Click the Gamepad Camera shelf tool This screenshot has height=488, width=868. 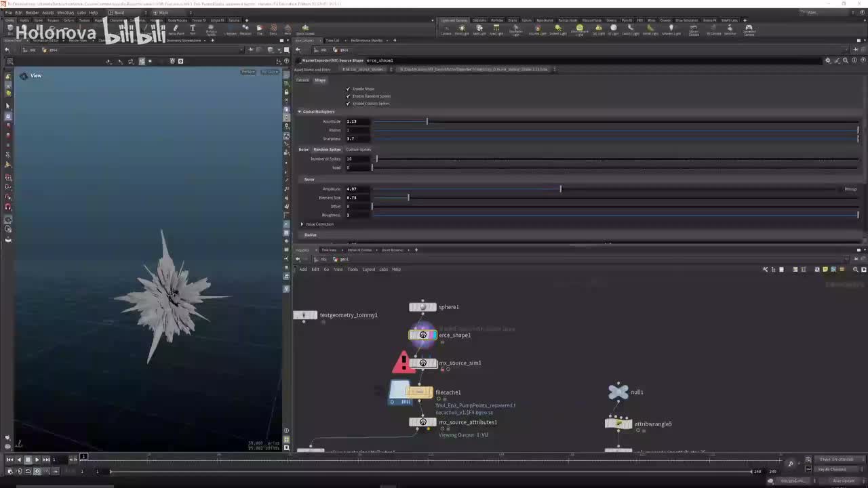[749, 30]
